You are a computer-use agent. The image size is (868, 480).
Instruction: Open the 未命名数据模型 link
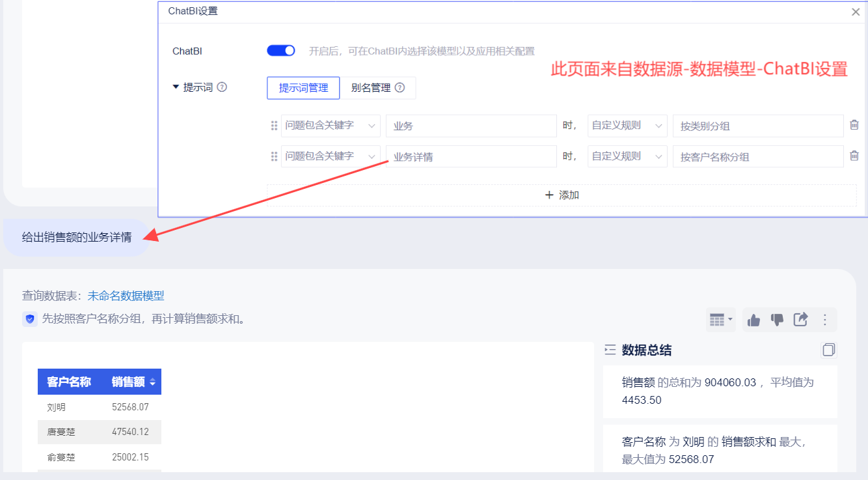[126, 296]
